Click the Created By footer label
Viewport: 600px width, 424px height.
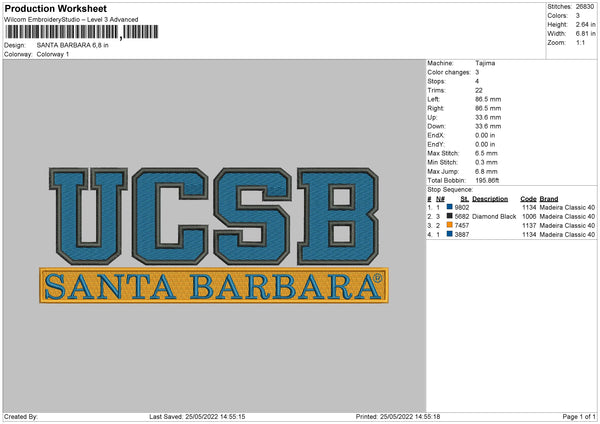21,416
